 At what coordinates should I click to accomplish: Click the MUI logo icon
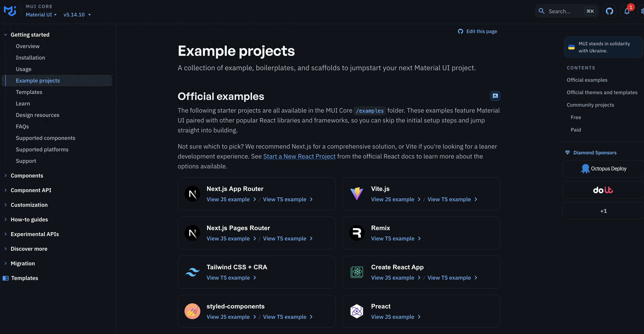click(x=10, y=11)
